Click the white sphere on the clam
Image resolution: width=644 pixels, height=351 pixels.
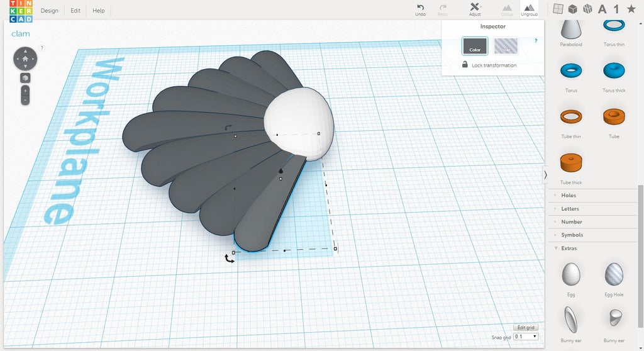[299, 123]
